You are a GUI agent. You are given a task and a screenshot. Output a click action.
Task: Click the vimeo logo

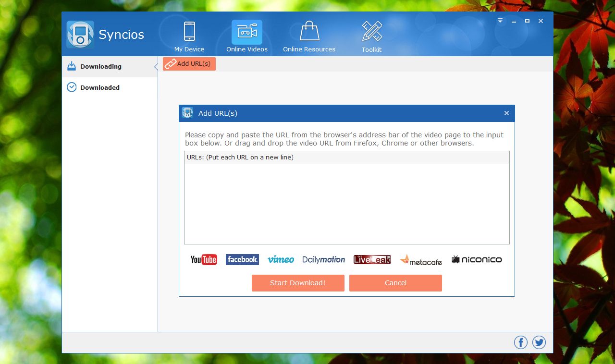tap(281, 259)
